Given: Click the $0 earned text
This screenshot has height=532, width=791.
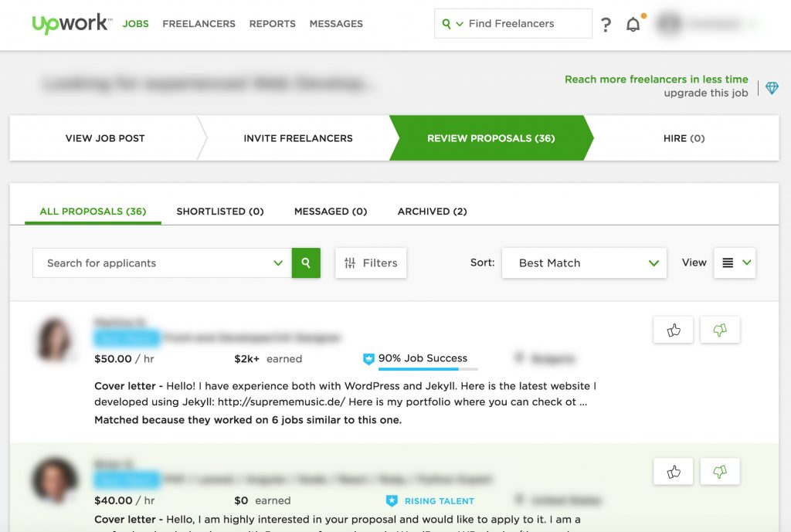Looking at the screenshot, I should pos(263,500).
